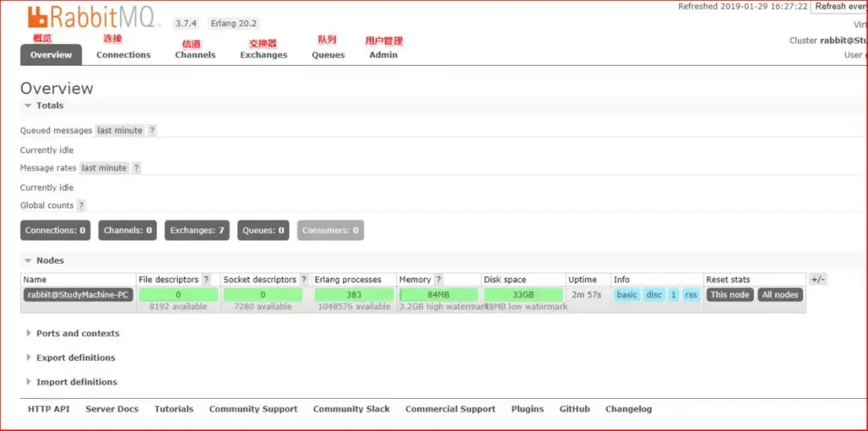Open the Exchanges tab
The height and width of the screenshot is (431, 868).
point(264,55)
